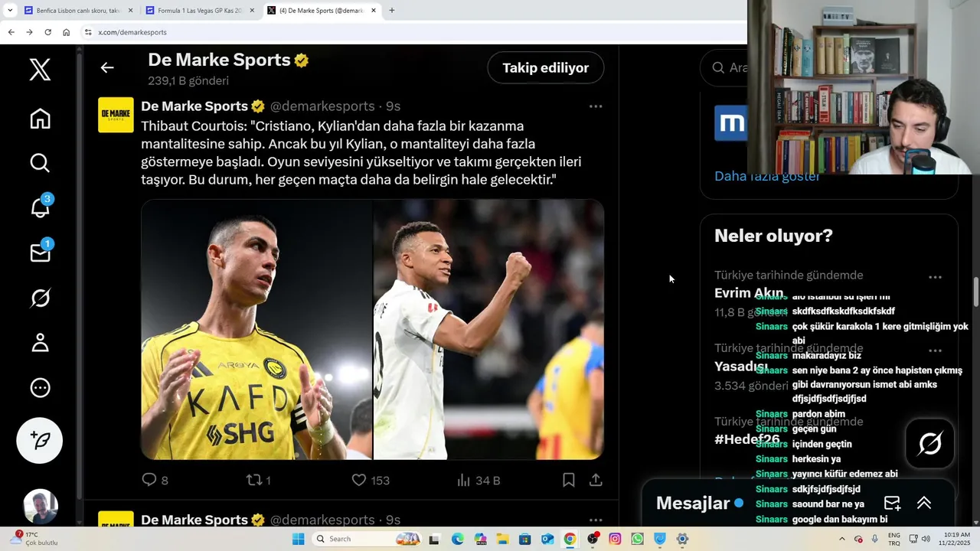The image size is (980, 551).
Task: Close the Formula 1 Las Vegas tab
Action: pos(252,11)
